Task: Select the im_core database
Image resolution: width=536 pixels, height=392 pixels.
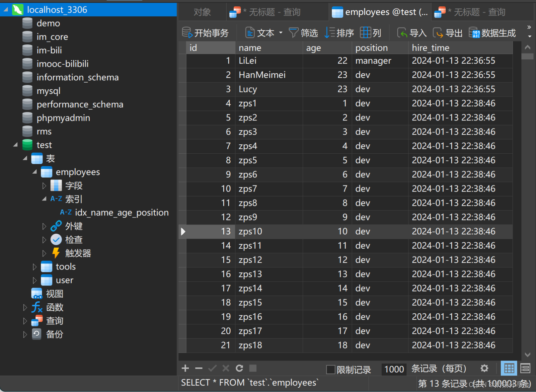Action: point(52,37)
